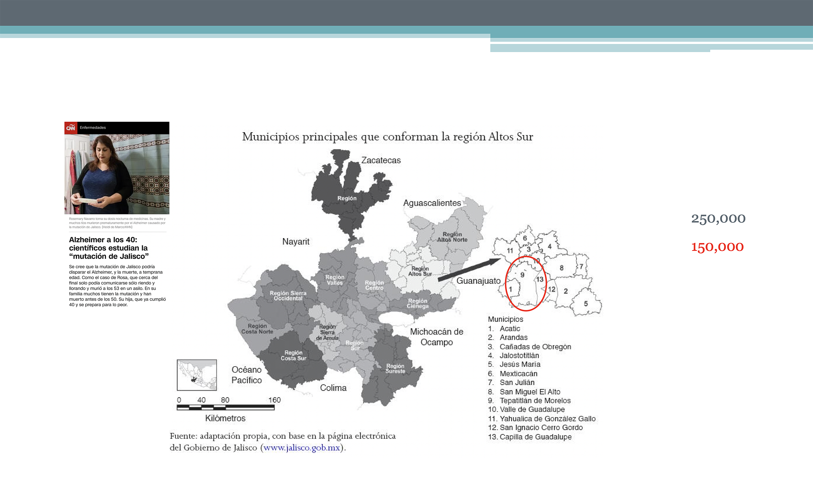Click the Rosemary Navarro article photo
Screen dimensions: 813x504
coord(117,174)
